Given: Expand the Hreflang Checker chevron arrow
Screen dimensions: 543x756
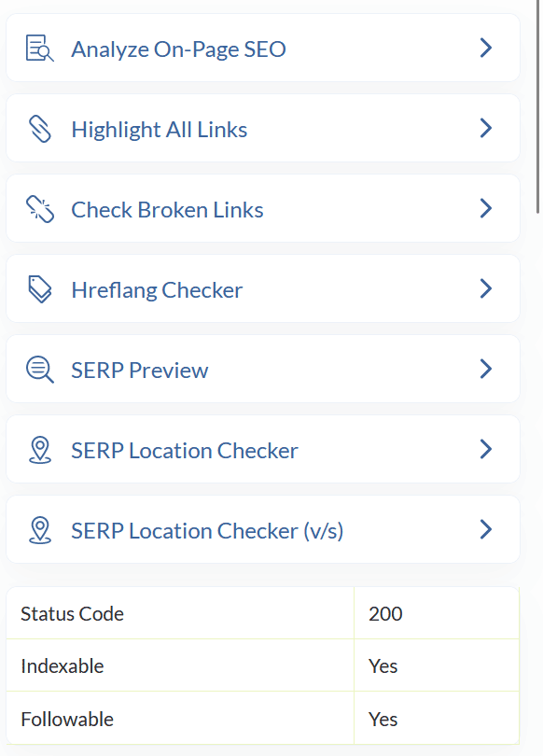Looking at the screenshot, I should click(486, 288).
